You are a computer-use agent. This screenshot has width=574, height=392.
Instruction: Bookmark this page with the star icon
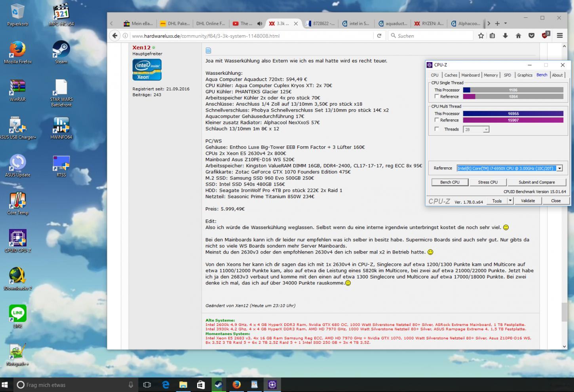pyautogui.click(x=481, y=36)
